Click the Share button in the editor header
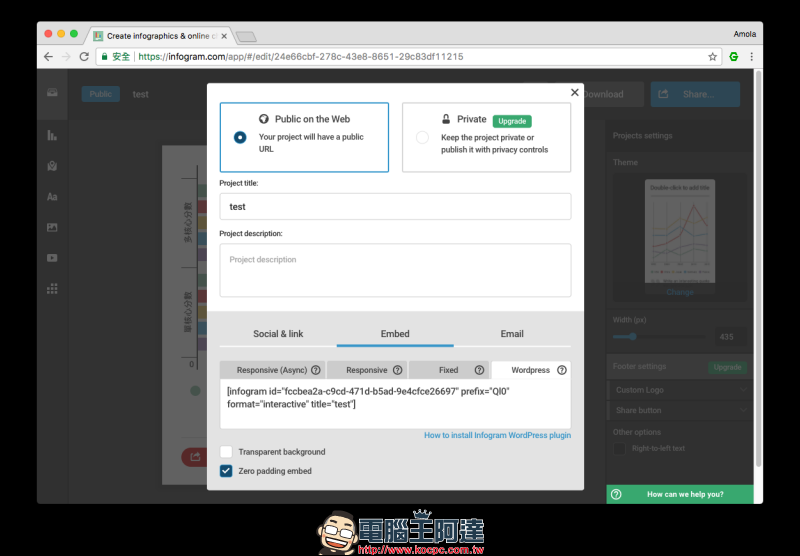The image size is (800, 556). (x=695, y=94)
